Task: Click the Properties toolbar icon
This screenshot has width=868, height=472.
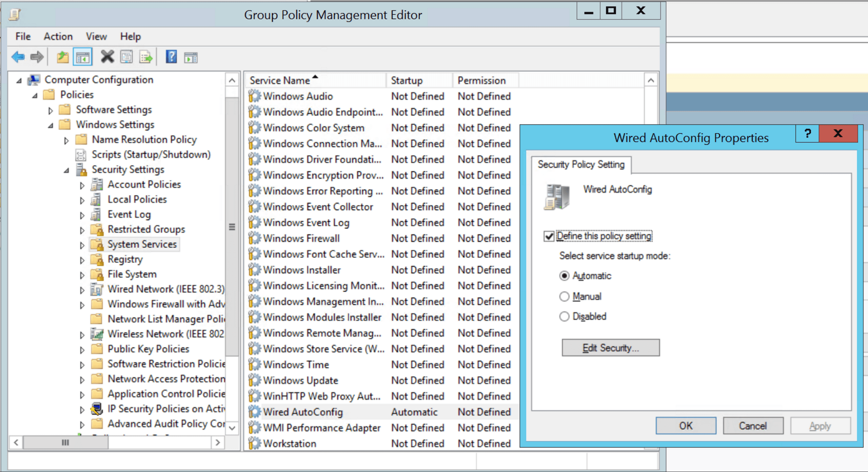Action: [126, 57]
